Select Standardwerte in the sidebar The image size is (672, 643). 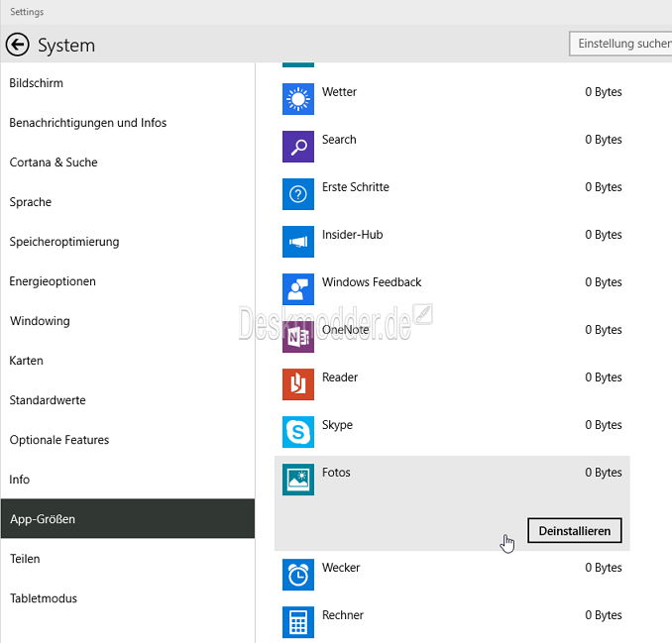click(127, 400)
